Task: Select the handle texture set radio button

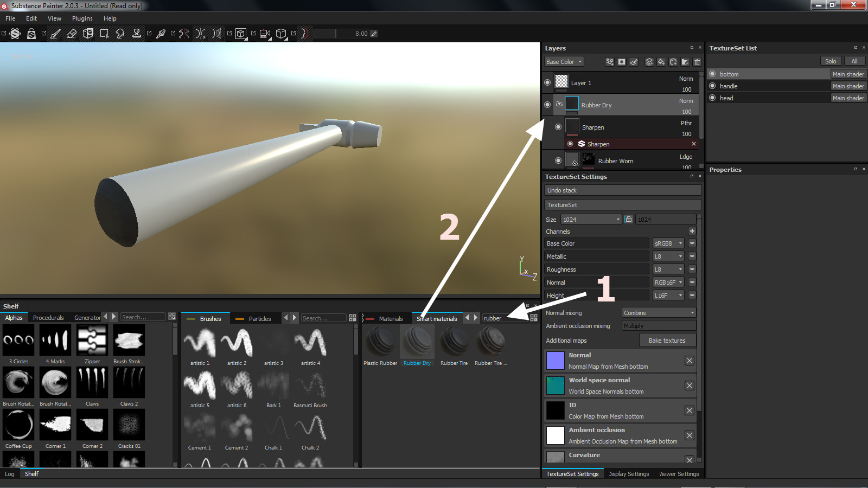Action: pos(713,86)
